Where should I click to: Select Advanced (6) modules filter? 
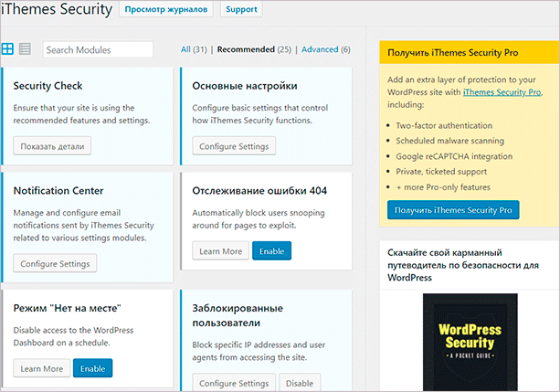[326, 49]
